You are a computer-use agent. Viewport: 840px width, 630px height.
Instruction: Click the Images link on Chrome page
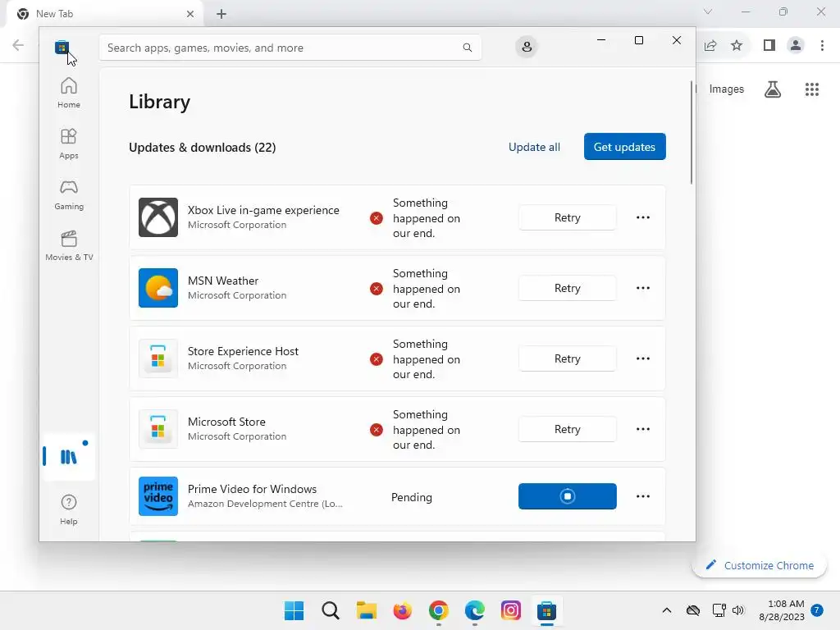(727, 89)
